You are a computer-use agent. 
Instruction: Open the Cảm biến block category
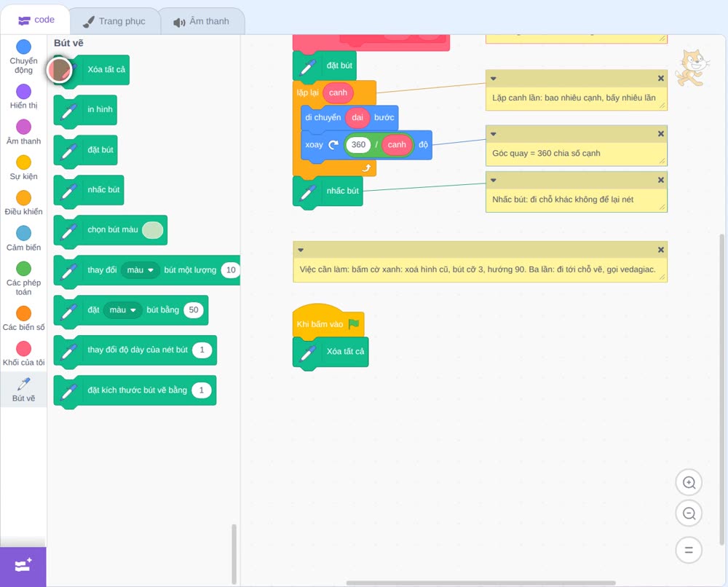pyautogui.click(x=23, y=239)
